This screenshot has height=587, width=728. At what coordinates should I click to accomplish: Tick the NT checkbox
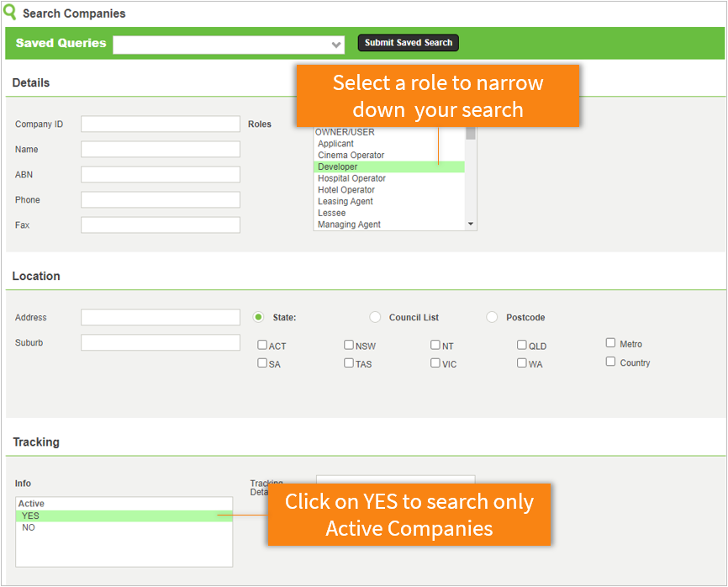[x=435, y=345]
